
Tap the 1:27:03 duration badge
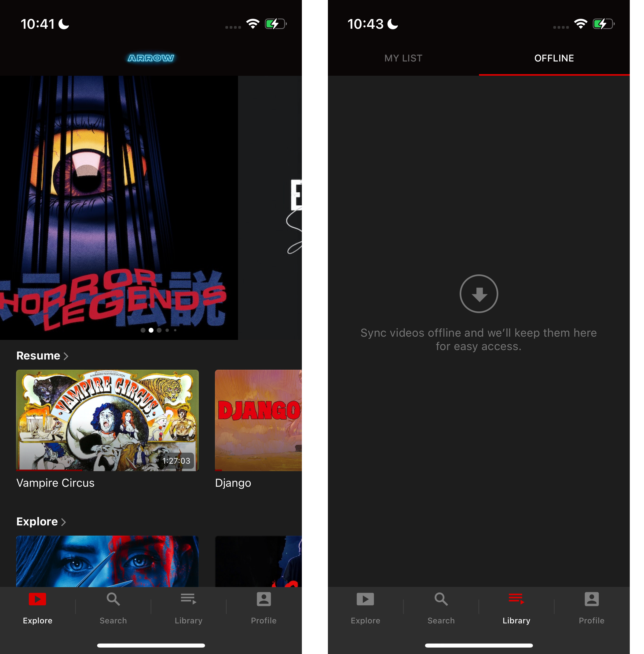tap(176, 461)
